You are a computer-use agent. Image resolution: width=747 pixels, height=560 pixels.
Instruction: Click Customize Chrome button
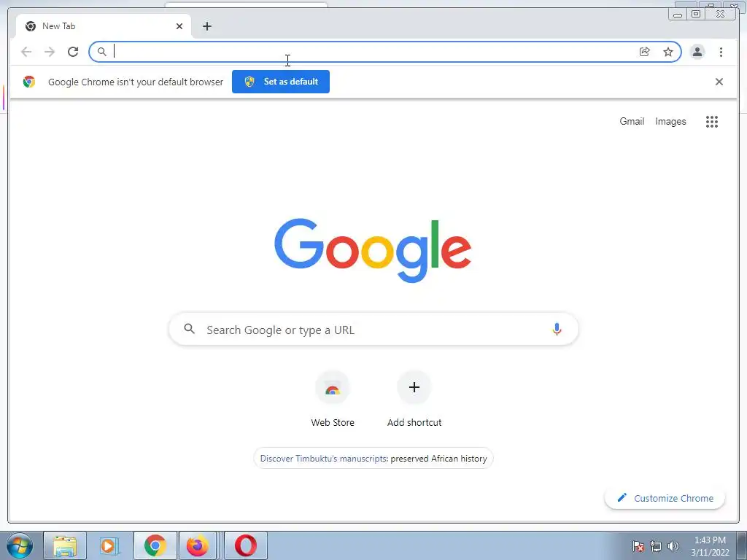click(665, 498)
